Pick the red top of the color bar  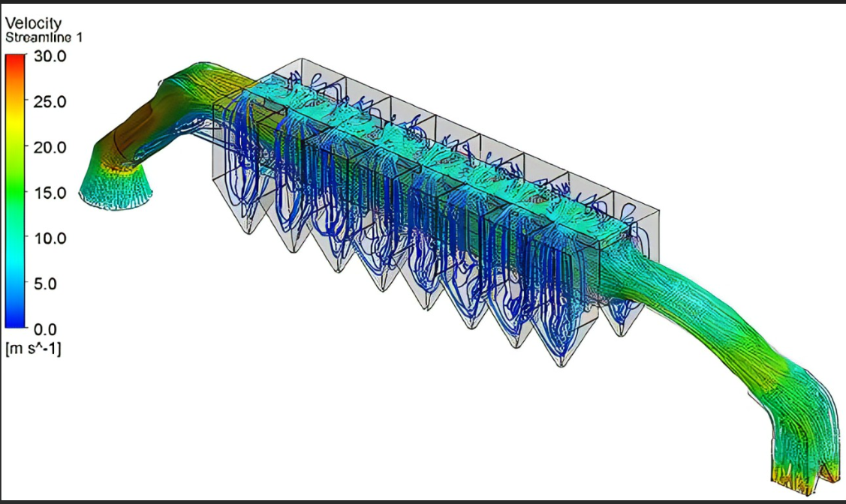16,60
